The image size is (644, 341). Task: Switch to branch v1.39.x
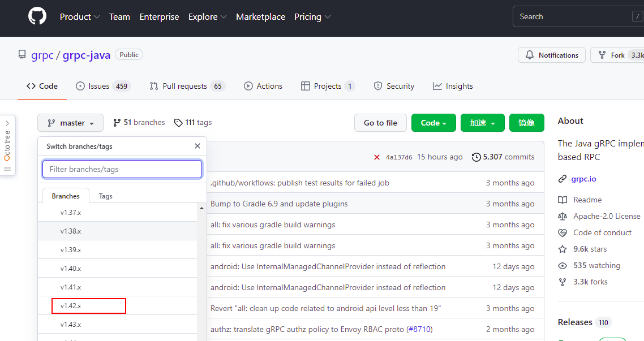tap(118, 250)
